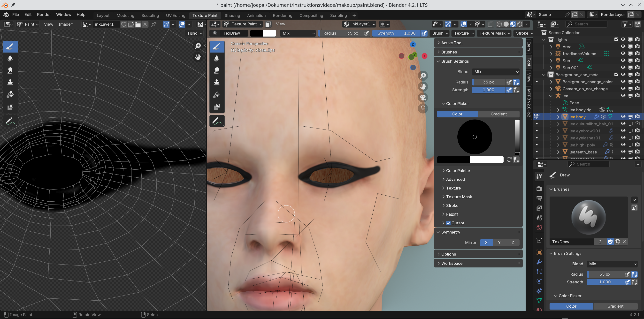The image size is (644, 319).
Task: Enable Mirror Y symmetry
Action: click(499, 243)
